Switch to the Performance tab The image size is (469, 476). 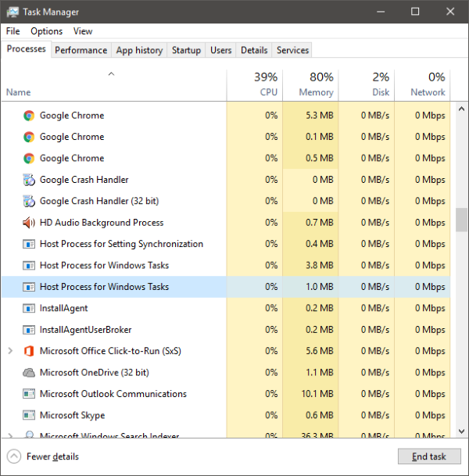coord(81,50)
